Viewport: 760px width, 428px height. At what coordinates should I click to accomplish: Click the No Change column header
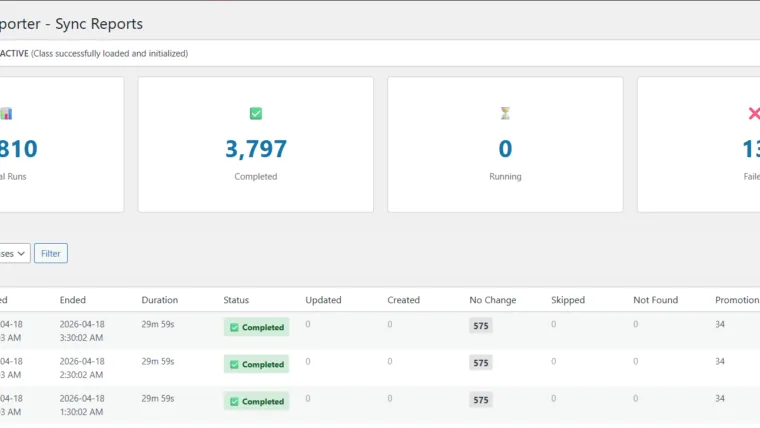[492, 300]
